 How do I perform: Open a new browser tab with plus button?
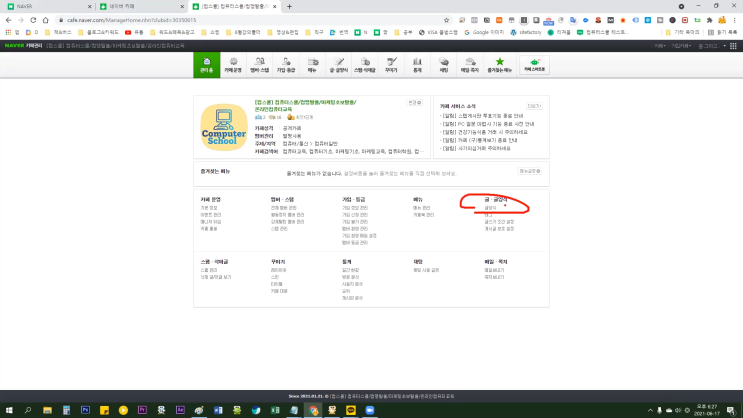pyautogui.click(x=289, y=7)
